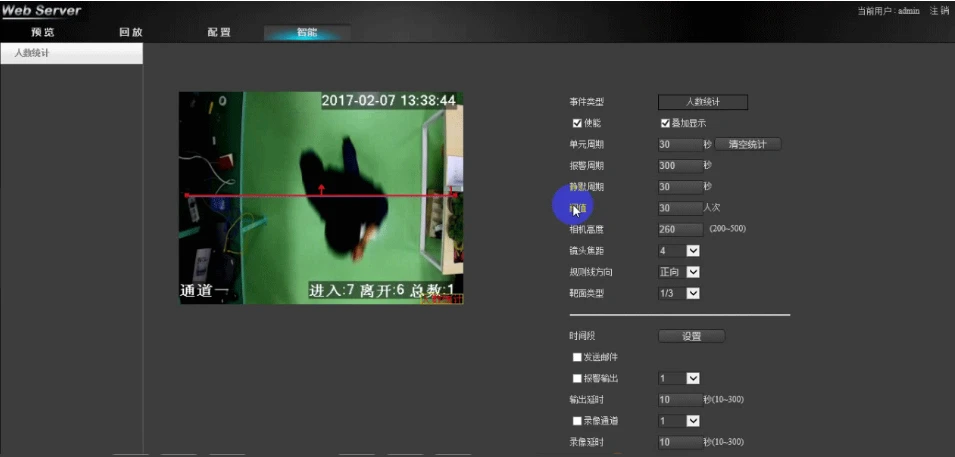Check the 报警输出 (Alarm output) checkbox
Screen dimensions: 955x457
[x=577, y=379]
